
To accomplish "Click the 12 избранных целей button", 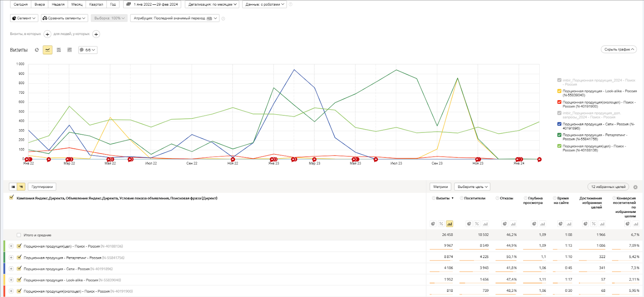I will point(608,187).
